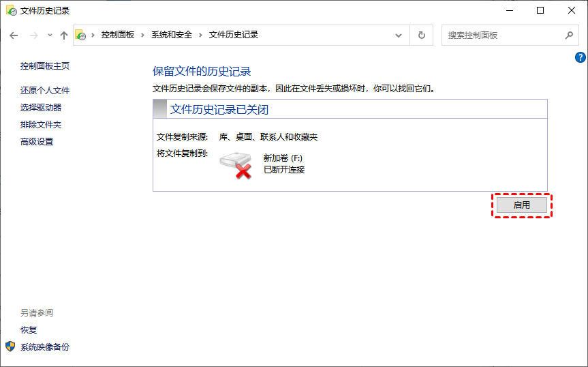Image resolution: width=588 pixels, height=367 pixels.
Task: Go up one level with up arrow
Action: (64, 35)
